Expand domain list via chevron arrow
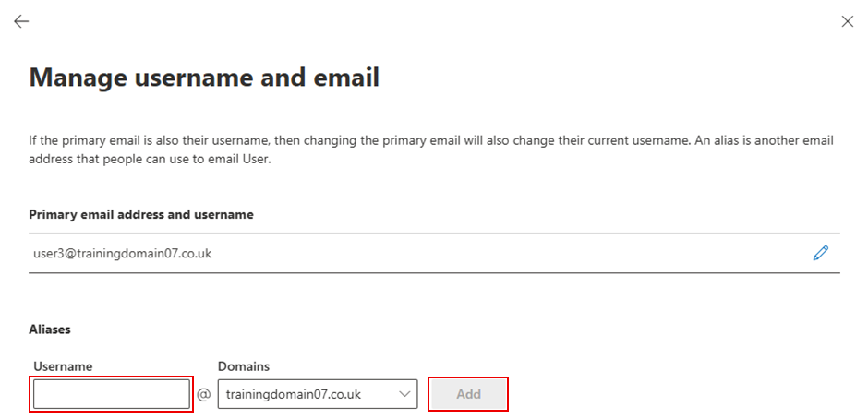 click(x=404, y=394)
